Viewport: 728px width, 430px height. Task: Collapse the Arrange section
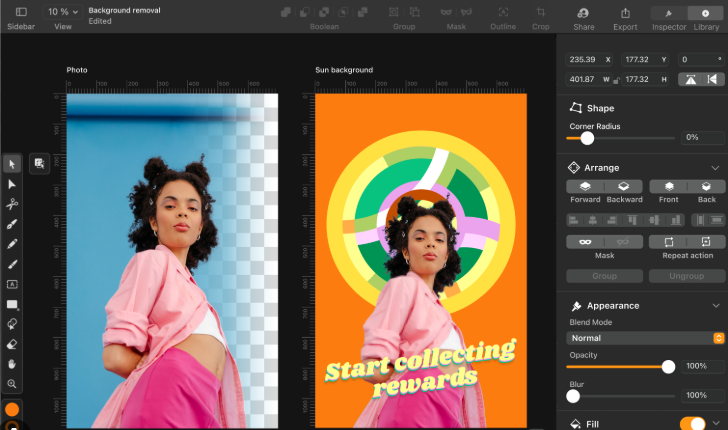[x=715, y=168]
